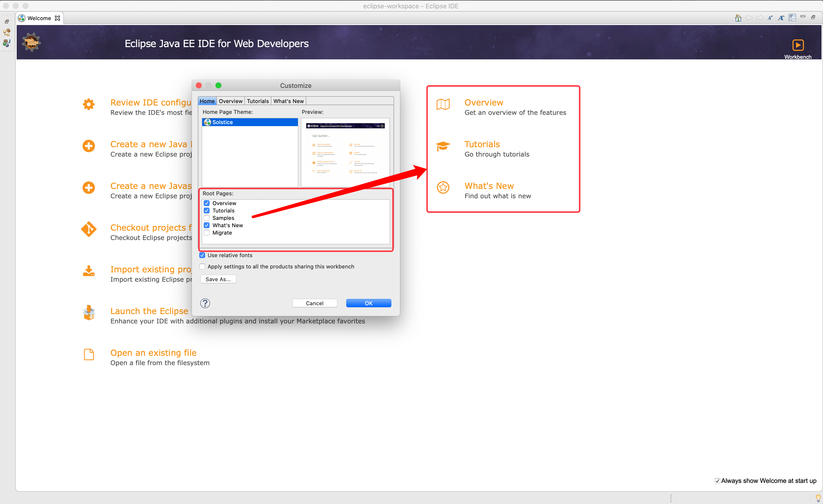Close the Customize dialog with red button
The image size is (823, 504).
point(199,85)
